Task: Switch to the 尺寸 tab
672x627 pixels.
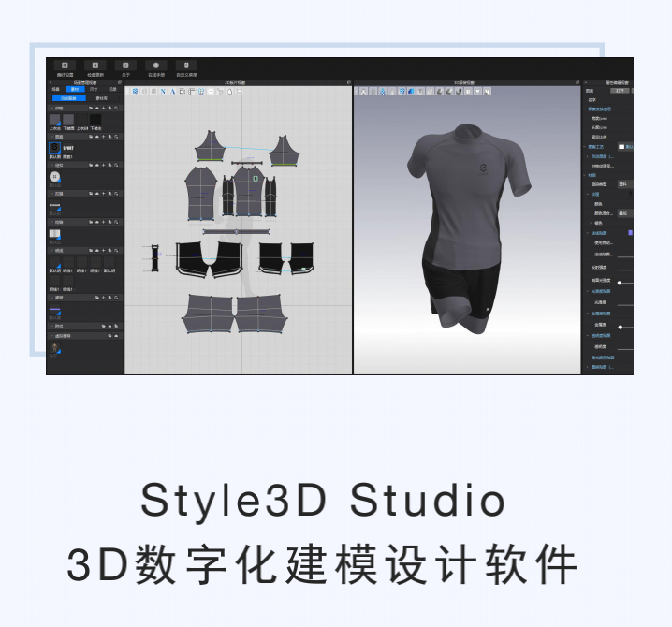Action: [94, 89]
